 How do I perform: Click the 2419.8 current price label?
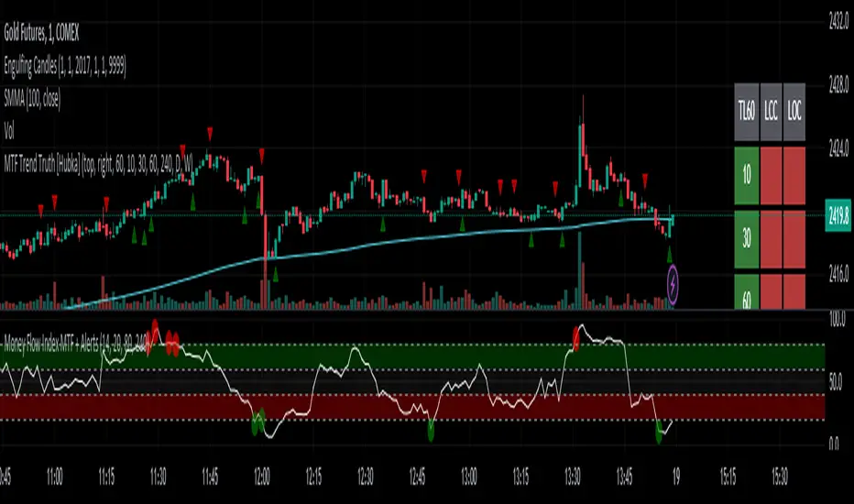(838, 217)
